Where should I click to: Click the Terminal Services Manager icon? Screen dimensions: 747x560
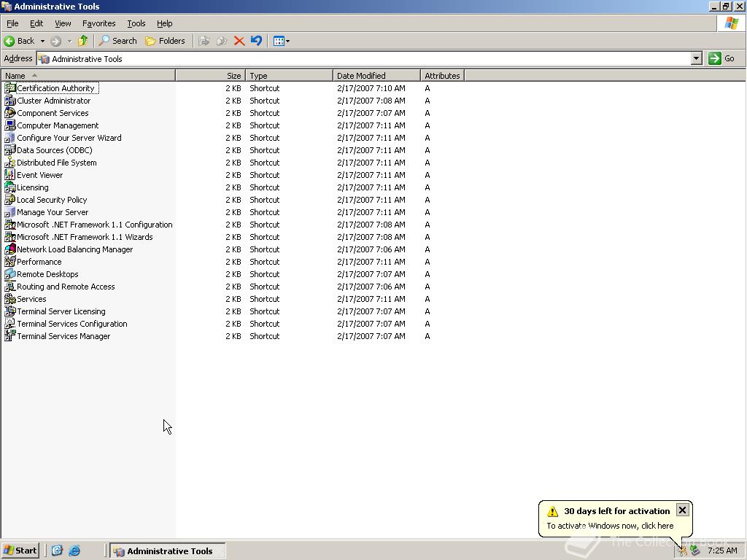[9, 335]
